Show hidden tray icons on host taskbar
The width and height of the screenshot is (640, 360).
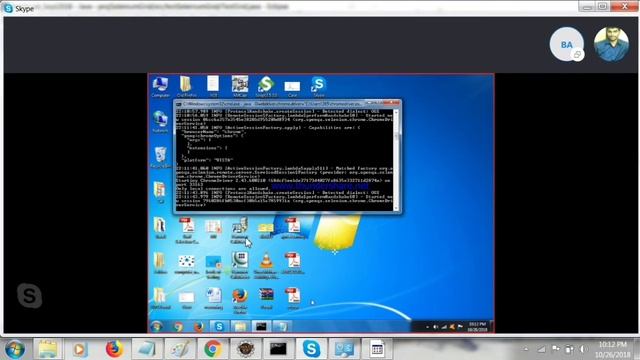526,349
